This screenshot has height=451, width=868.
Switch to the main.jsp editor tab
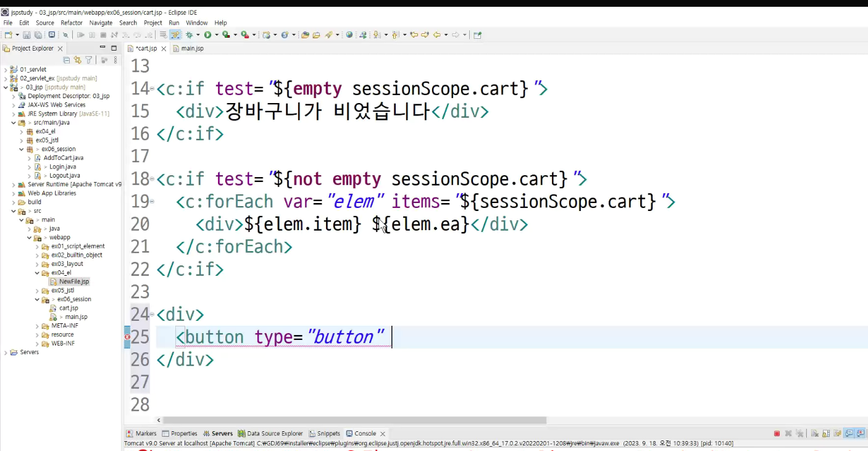pyautogui.click(x=188, y=48)
